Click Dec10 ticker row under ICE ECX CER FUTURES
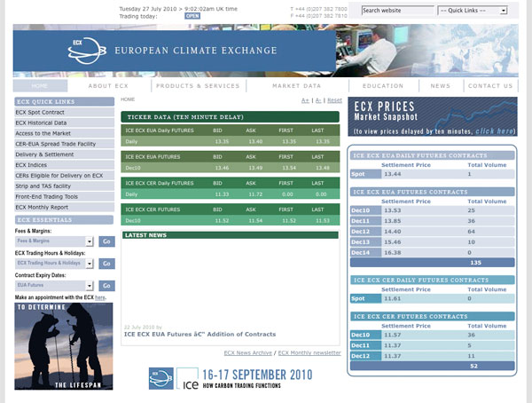This screenshot has height=403, width=532. [x=230, y=220]
